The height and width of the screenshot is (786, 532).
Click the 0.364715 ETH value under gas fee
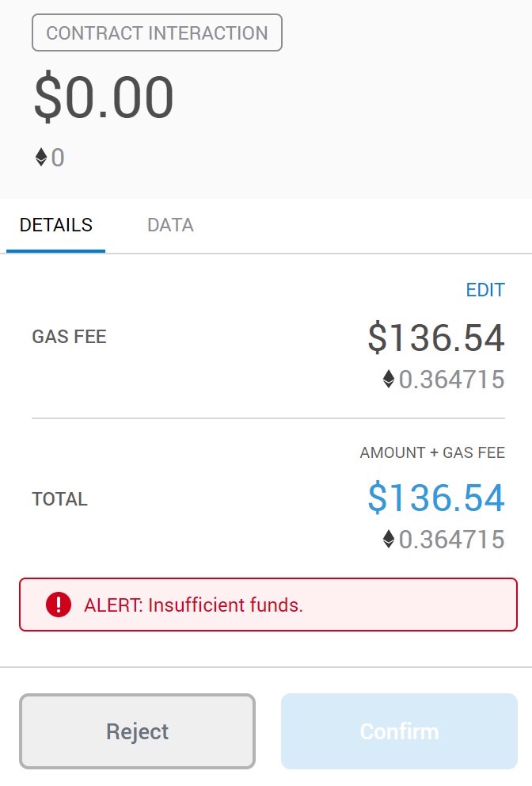(451, 380)
